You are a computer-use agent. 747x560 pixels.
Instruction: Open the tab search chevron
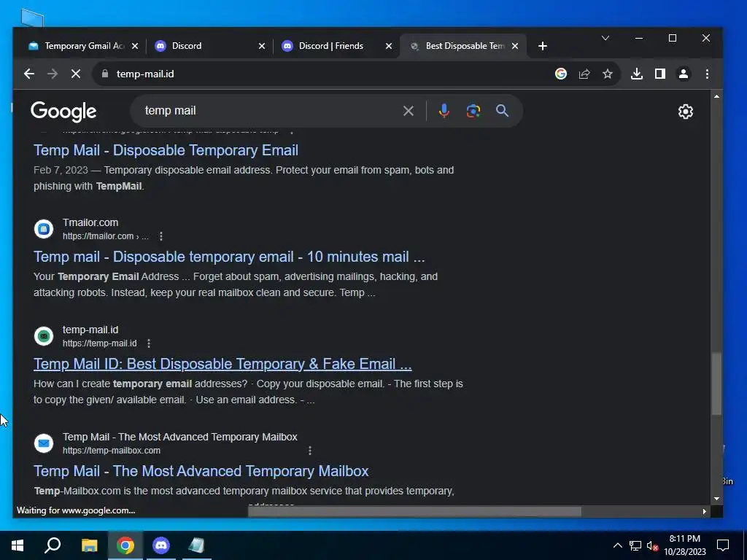605,38
